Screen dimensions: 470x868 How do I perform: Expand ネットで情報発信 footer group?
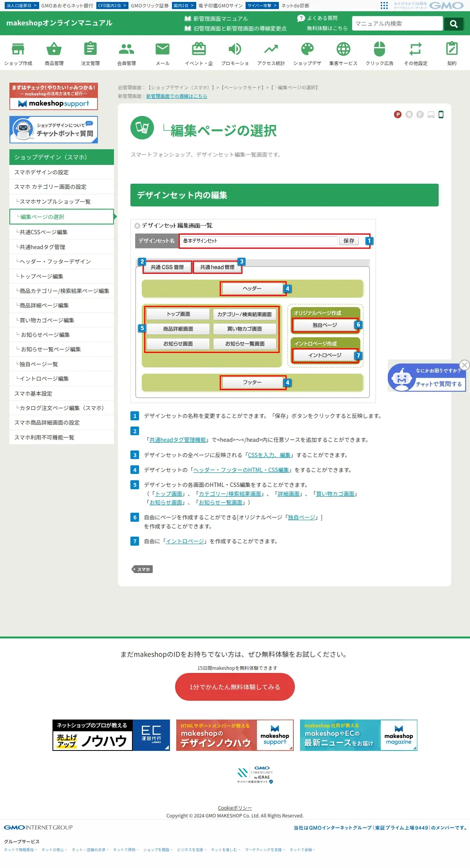tap(20, 850)
